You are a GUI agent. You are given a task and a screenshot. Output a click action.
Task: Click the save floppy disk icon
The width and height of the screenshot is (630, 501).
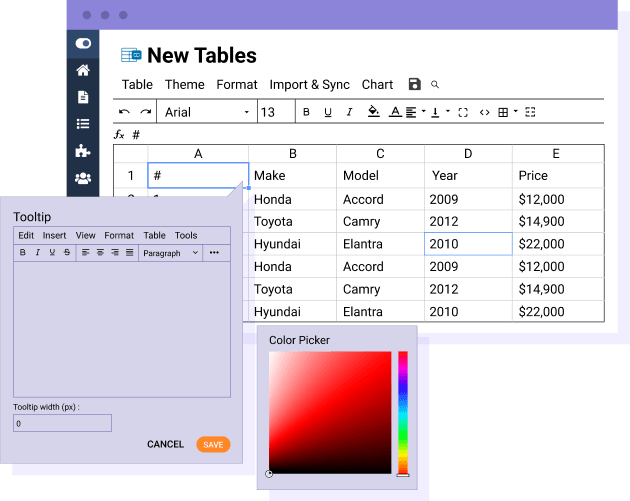(415, 85)
